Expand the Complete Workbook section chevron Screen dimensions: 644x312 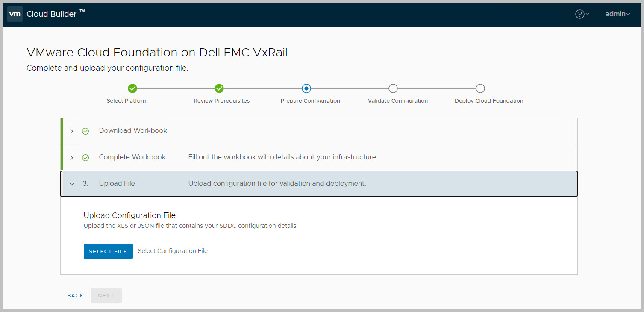coord(72,158)
